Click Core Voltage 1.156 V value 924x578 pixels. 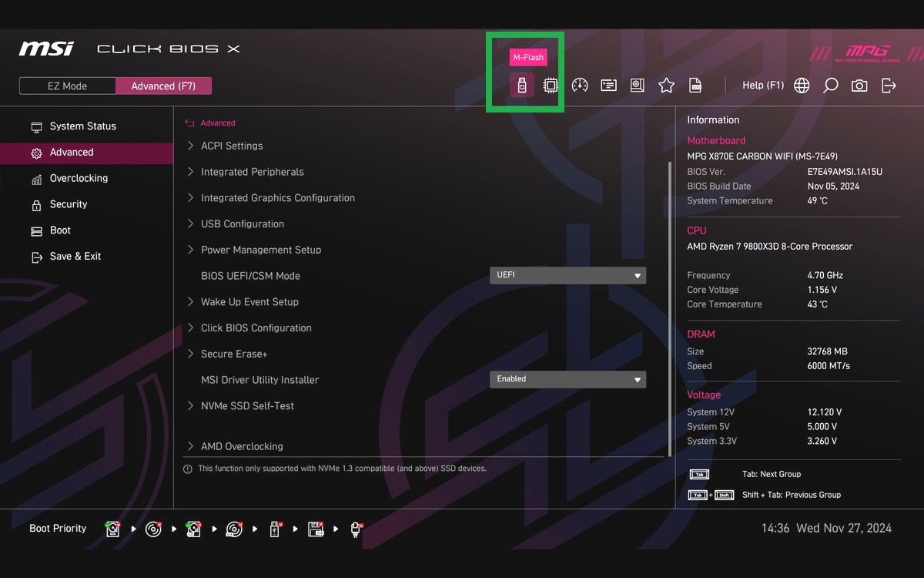coord(822,290)
